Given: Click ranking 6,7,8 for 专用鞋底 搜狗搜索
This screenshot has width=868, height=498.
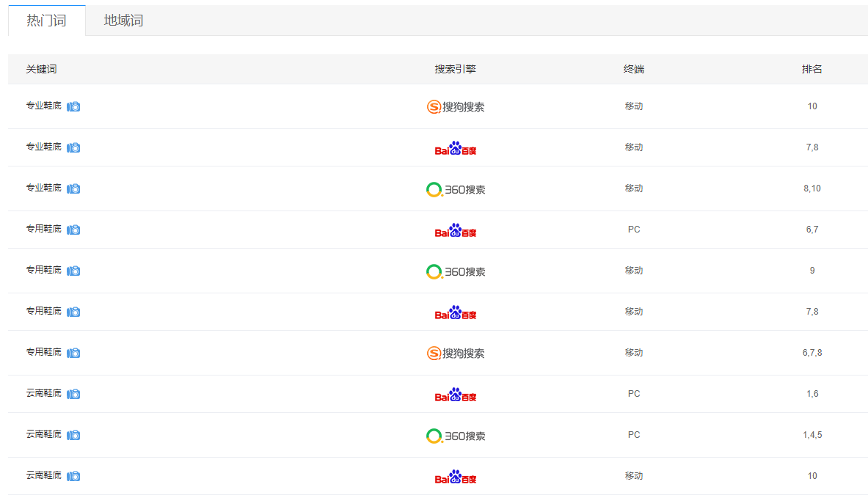Looking at the screenshot, I should point(812,353).
